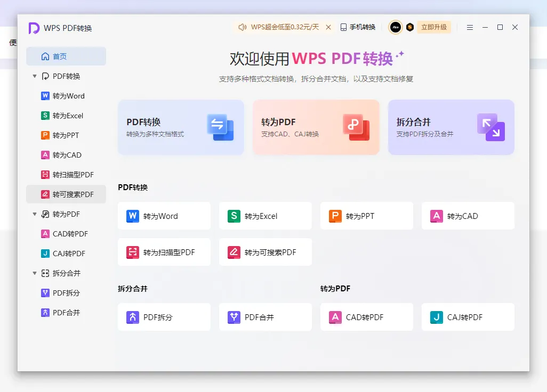The height and width of the screenshot is (392, 547).
Task: Open the purple 拆分合并 feature card
Action: point(451,127)
